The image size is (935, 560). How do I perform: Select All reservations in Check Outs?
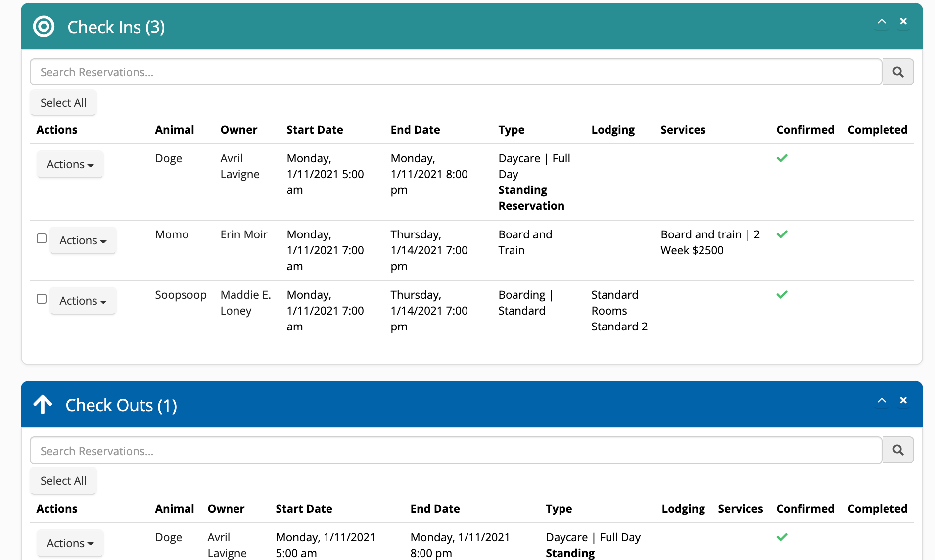[63, 480]
